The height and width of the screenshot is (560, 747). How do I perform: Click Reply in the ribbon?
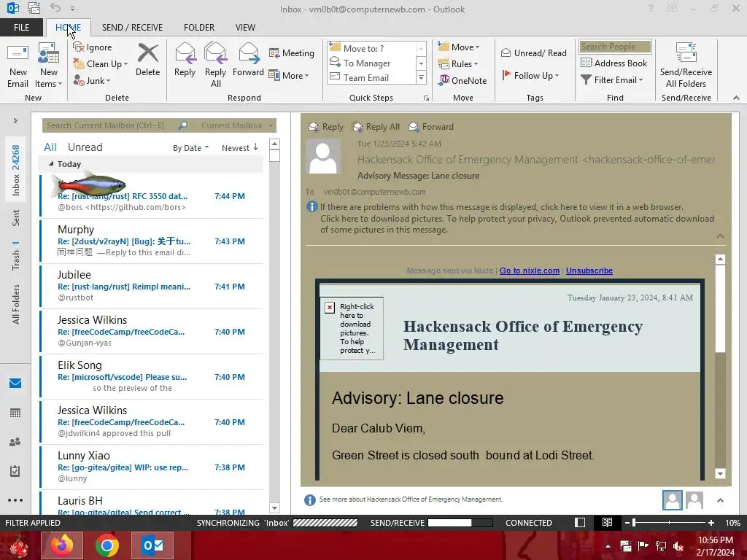(185, 60)
